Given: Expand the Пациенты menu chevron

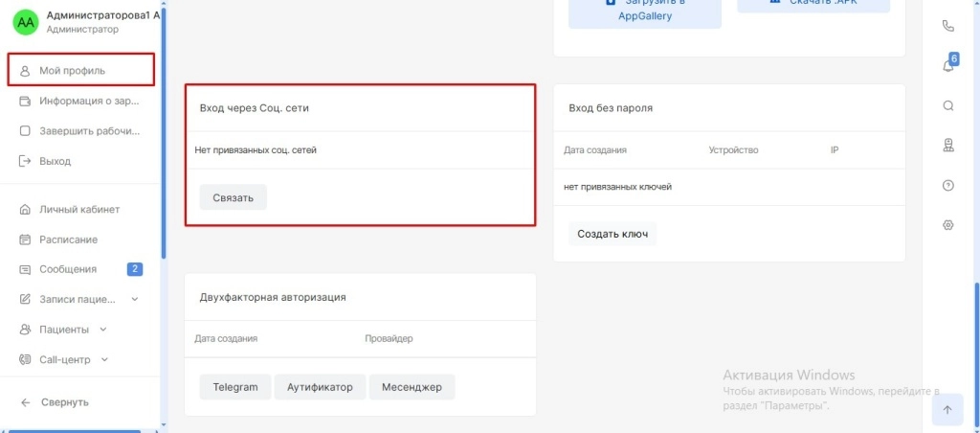Looking at the screenshot, I should point(103,330).
